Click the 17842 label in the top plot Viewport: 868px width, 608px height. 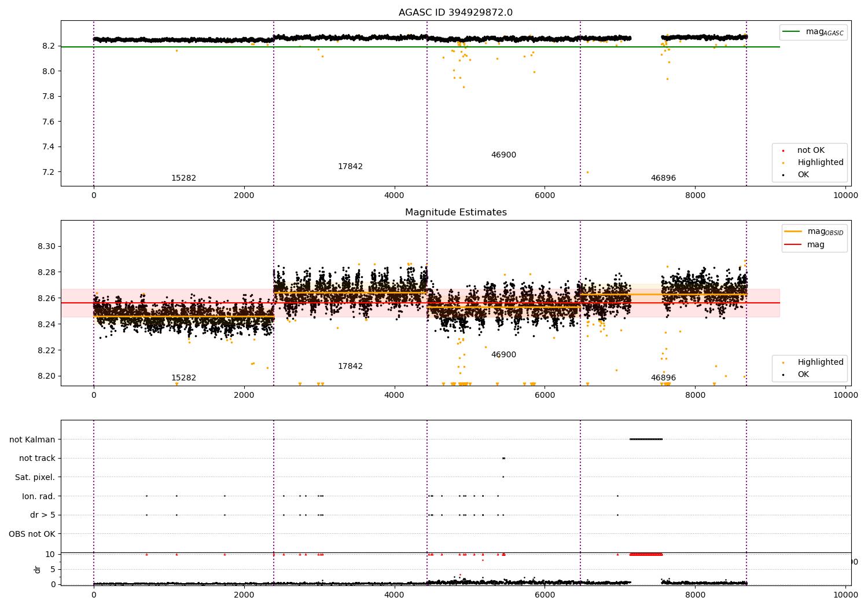point(350,167)
